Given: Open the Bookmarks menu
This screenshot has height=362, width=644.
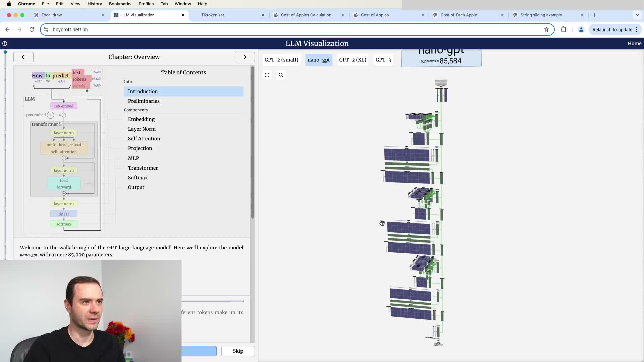Looking at the screenshot, I should (120, 4).
